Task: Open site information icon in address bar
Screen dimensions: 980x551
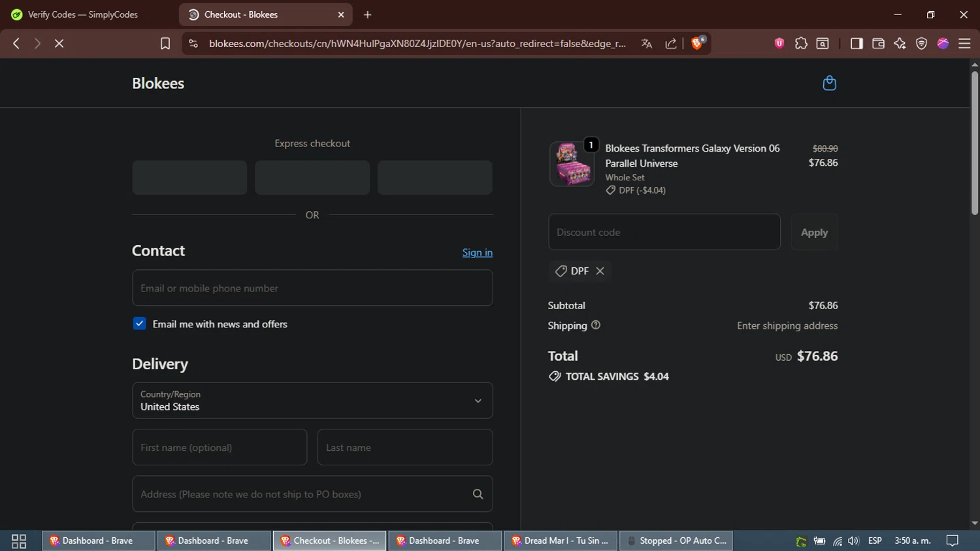Action: (193, 43)
